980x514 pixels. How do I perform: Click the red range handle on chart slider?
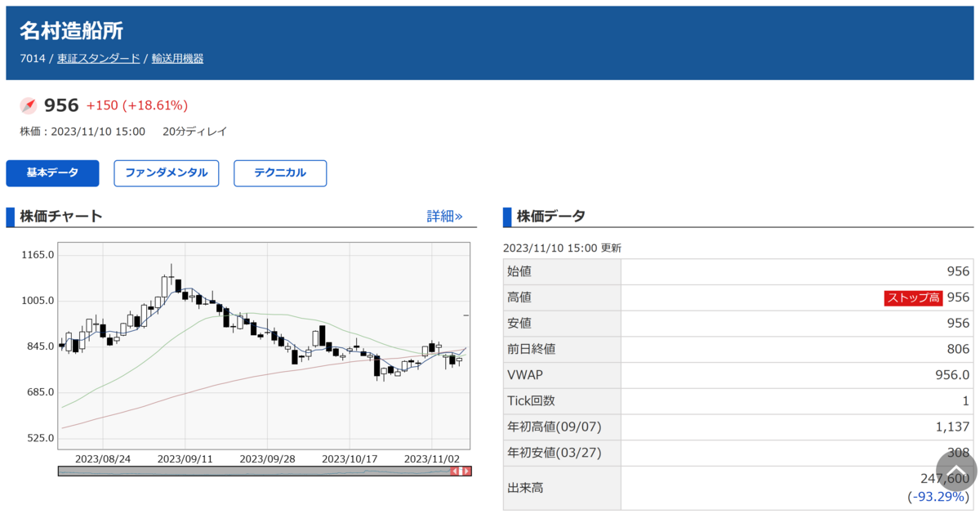click(x=461, y=471)
